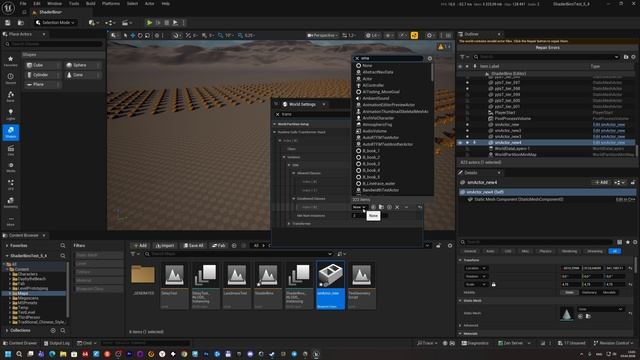
Task: Open the Build menu
Action: [x=90, y=3]
